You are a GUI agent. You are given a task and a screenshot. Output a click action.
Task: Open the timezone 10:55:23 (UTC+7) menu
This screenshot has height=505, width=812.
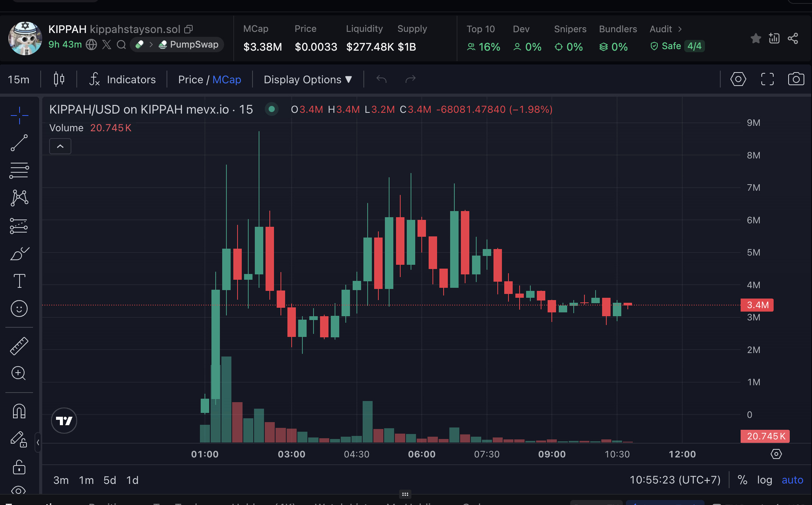point(675,480)
